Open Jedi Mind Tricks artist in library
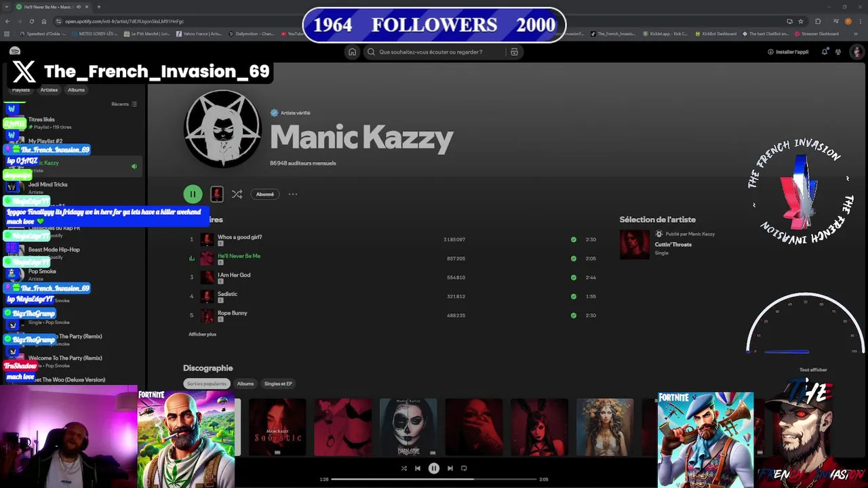Viewport: 868px width, 488px height. [x=72, y=188]
